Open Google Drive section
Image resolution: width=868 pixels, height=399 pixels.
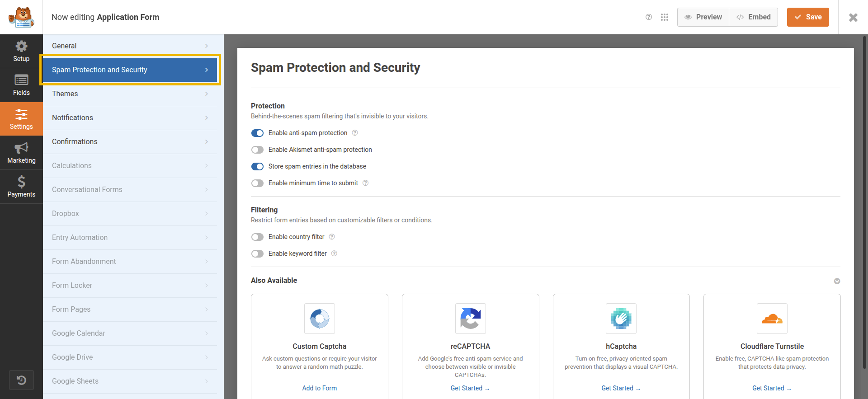click(130, 357)
